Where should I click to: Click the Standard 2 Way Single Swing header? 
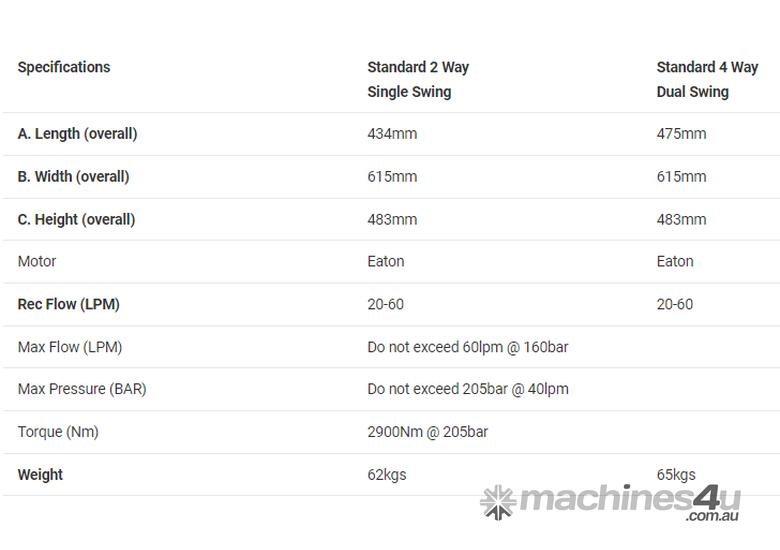[418, 80]
